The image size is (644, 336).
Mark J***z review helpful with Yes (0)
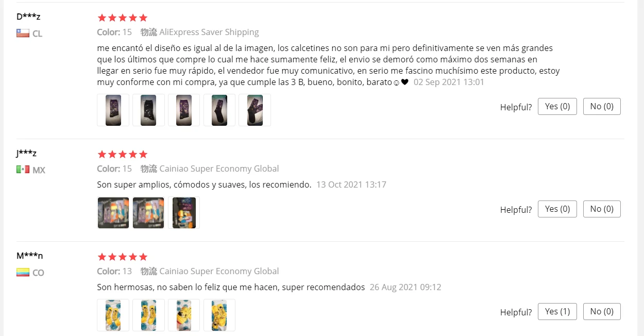(x=557, y=209)
